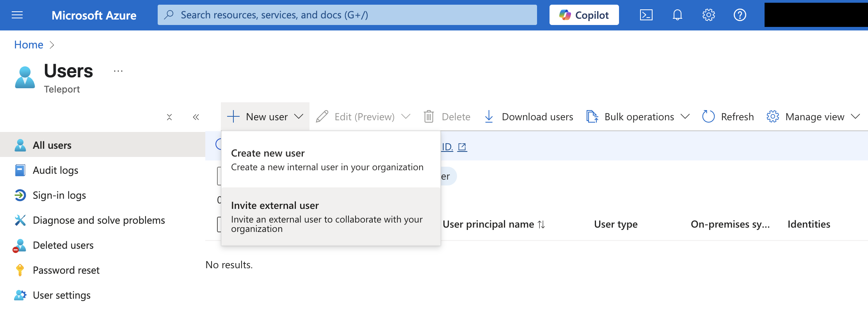This screenshot has height=310, width=868.
Task: Collapse the sidebar with double chevron
Action: click(196, 117)
